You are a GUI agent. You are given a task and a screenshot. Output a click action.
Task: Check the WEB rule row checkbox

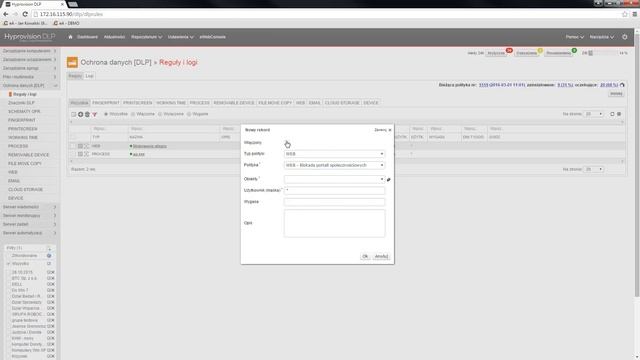pos(73,146)
